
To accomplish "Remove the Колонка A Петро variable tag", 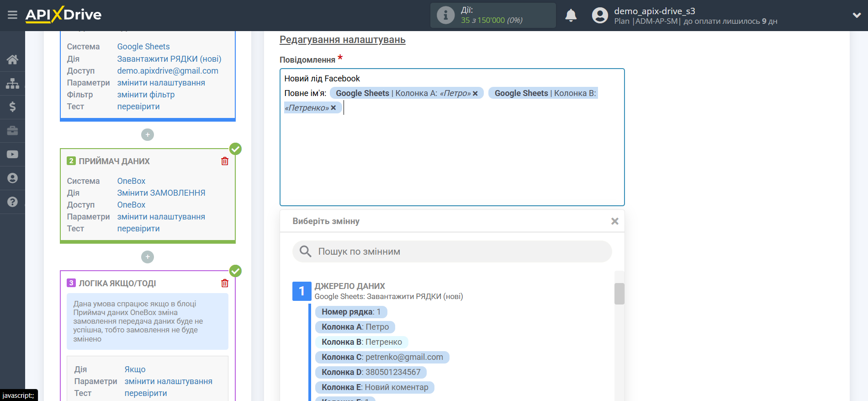I will click(475, 93).
